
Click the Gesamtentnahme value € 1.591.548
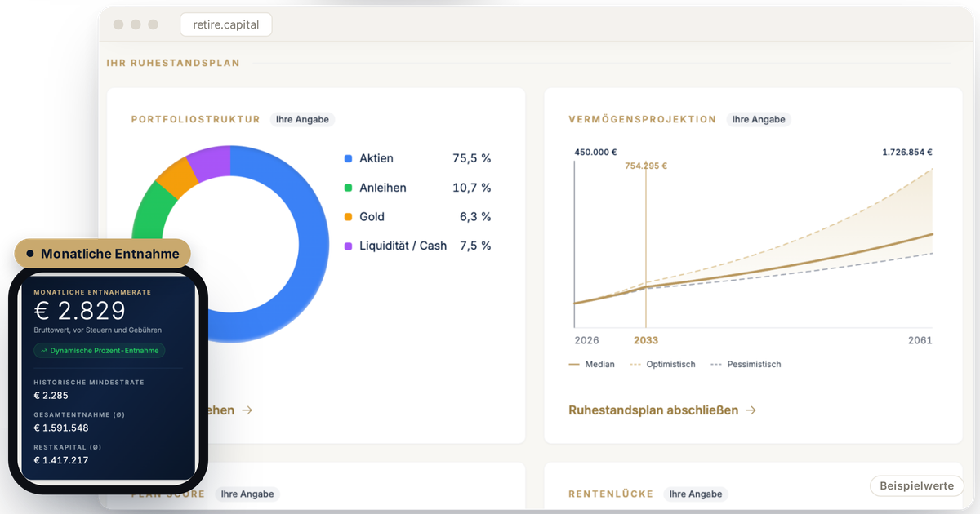coord(60,428)
